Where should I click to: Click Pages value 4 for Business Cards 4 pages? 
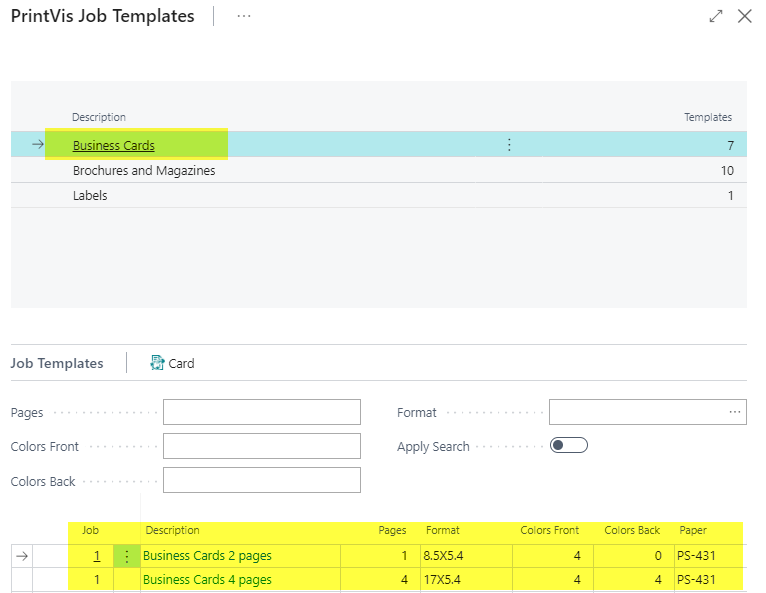[404, 580]
